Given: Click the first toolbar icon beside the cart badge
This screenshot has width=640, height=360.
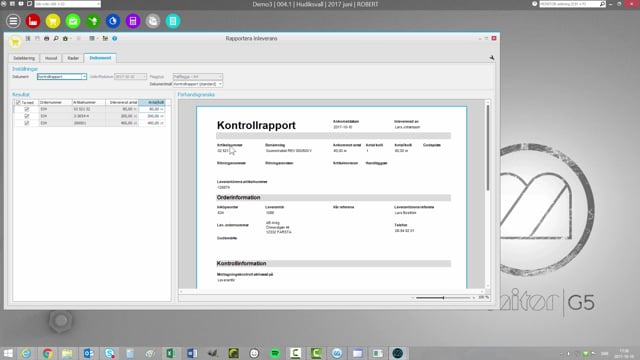Looking at the screenshot, I should point(28,38).
